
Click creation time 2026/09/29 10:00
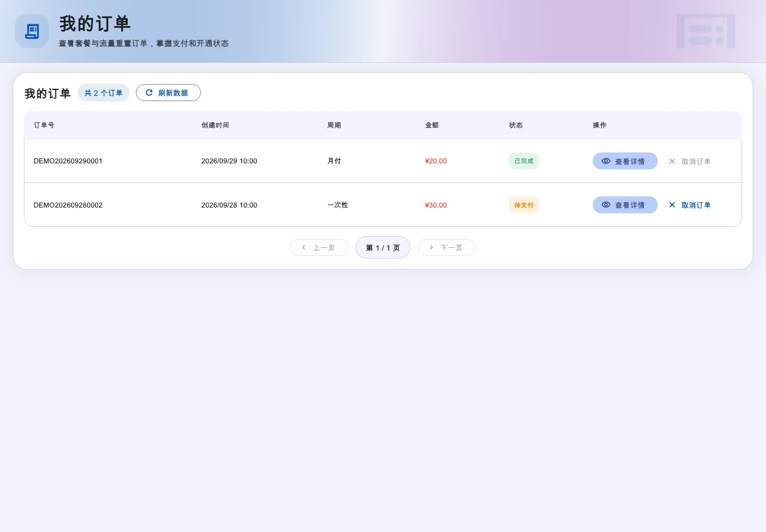tap(229, 161)
